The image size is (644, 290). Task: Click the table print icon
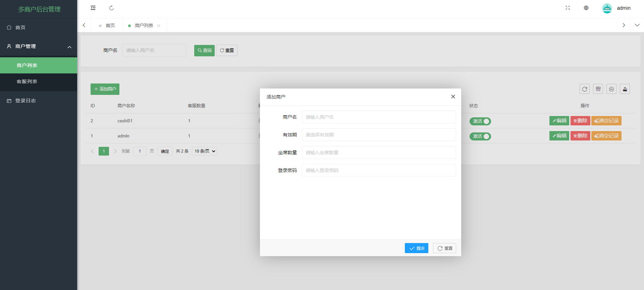pos(611,89)
